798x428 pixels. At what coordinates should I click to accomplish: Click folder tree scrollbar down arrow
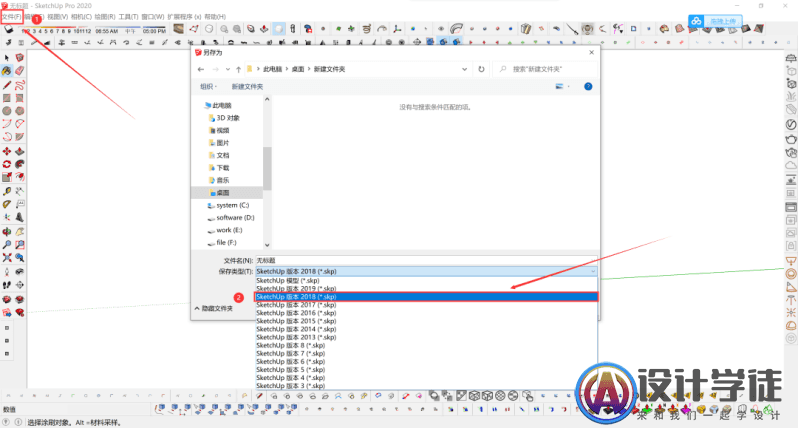[267, 245]
